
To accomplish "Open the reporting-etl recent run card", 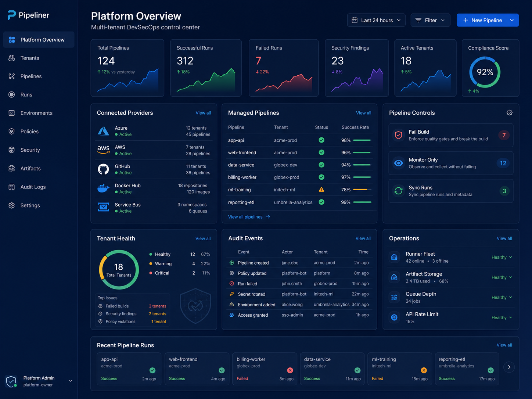I will [467, 369].
